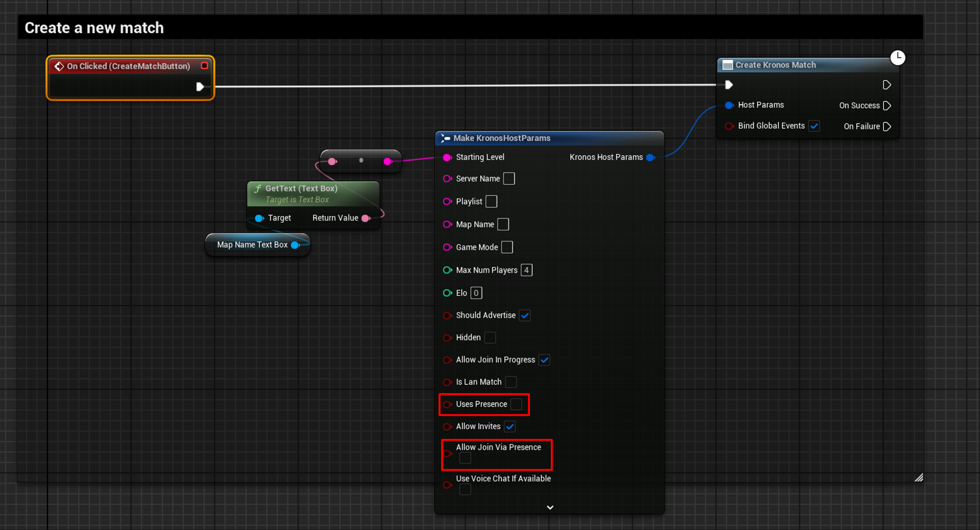980x530 pixels.
Task: Click the Create Kronos Match exec input pin
Action: [729, 85]
